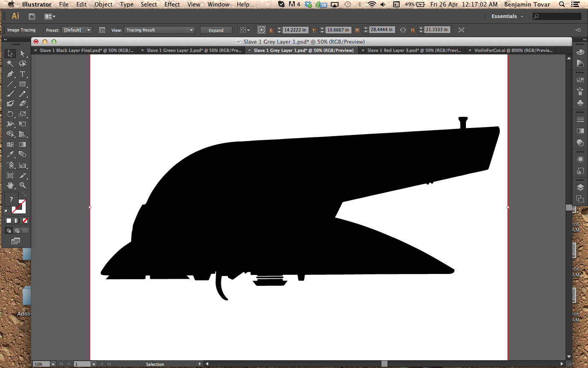Select the Type tool
Image resolution: width=588 pixels, height=368 pixels.
coord(22,74)
